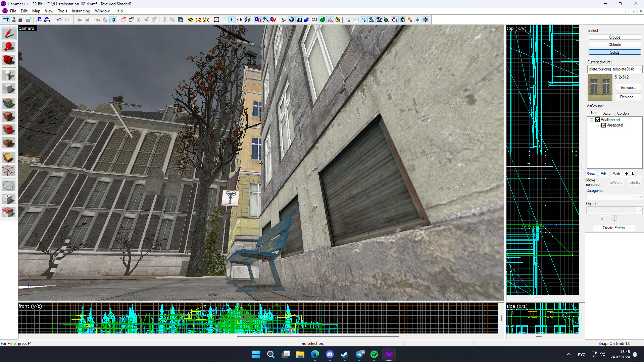This screenshot has height=362, width=644.
Task: Click the Undo arrow on the toolbar
Action: pyautogui.click(x=59, y=19)
